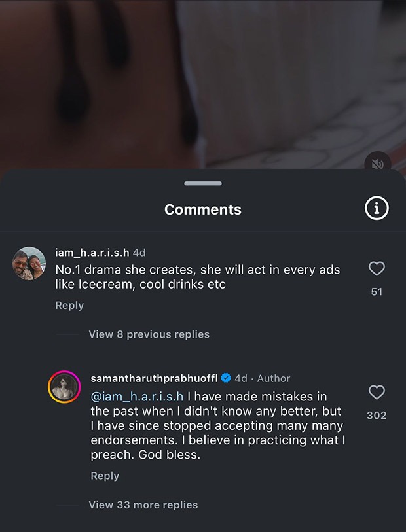Like iam_h.a.r.i.s.h's comment with the heart
This screenshot has height=532, width=406.
(377, 268)
